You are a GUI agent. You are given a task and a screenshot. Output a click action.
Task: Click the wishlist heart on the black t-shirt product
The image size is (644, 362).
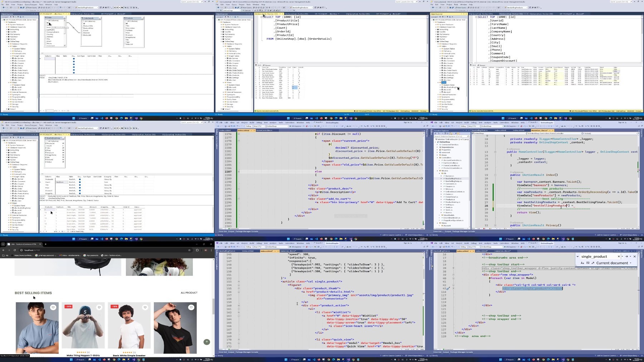[x=191, y=307]
